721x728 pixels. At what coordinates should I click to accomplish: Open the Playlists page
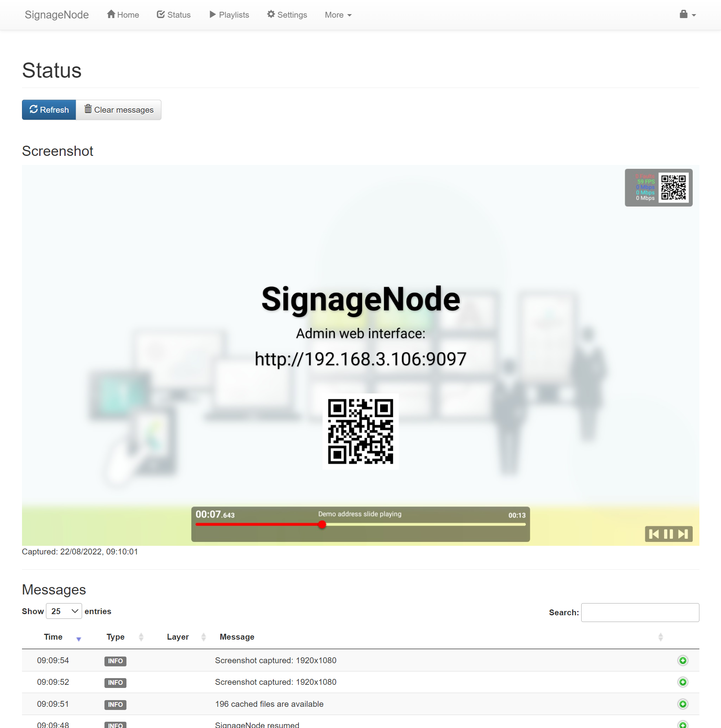229,15
